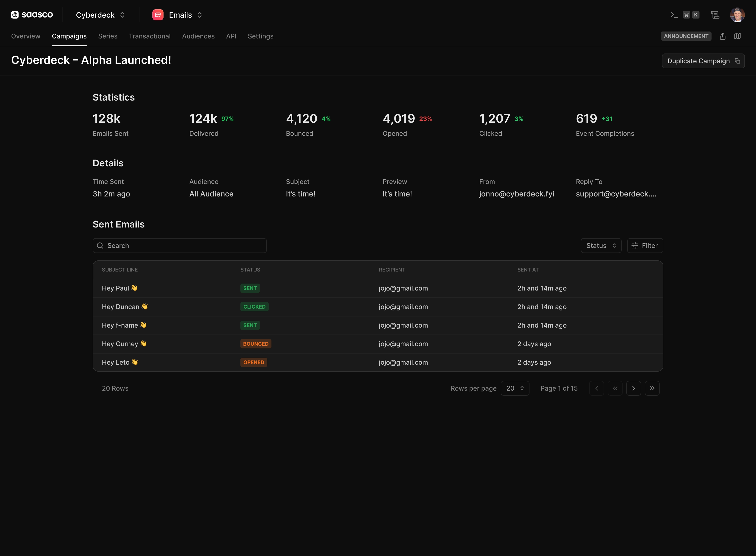The width and height of the screenshot is (756, 556).
Task: Expand the Cyberdeck project switcher
Action: 101,15
